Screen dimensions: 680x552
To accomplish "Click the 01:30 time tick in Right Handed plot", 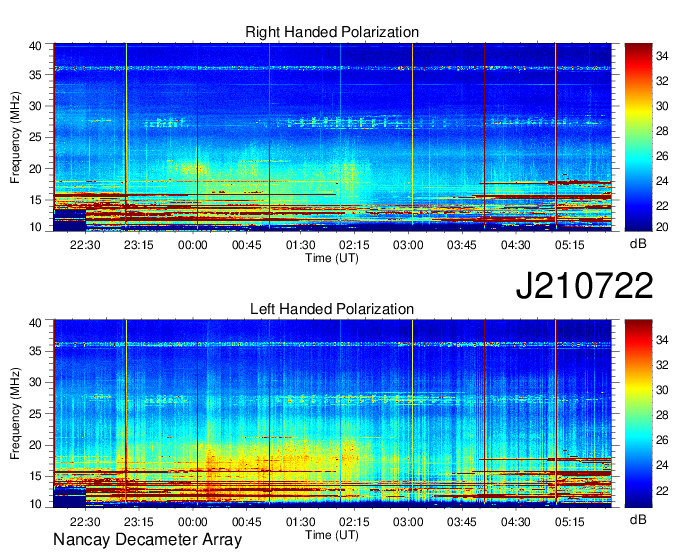I will (x=301, y=245).
